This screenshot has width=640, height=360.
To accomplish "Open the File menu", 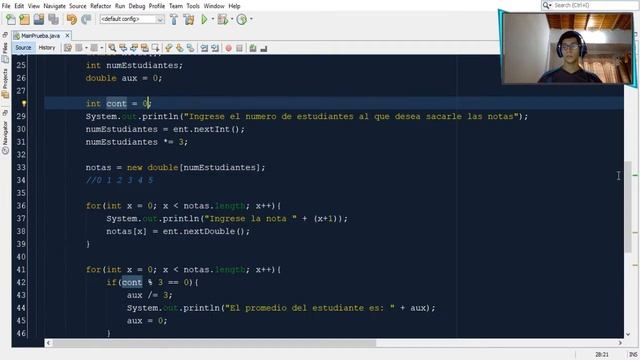I will [6, 6].
